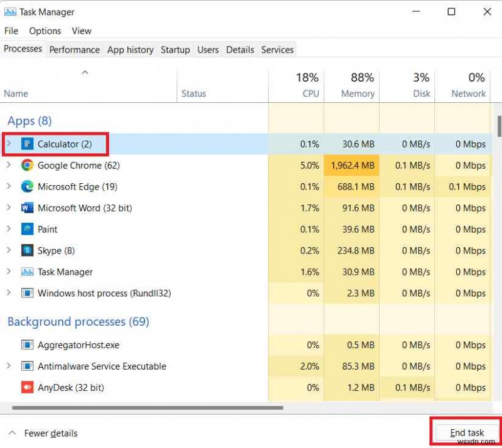Image resolution: width=502 pixels, height=448 pixels.
Task: Expand the Google Chrome process group
Action: click(9, 165)
